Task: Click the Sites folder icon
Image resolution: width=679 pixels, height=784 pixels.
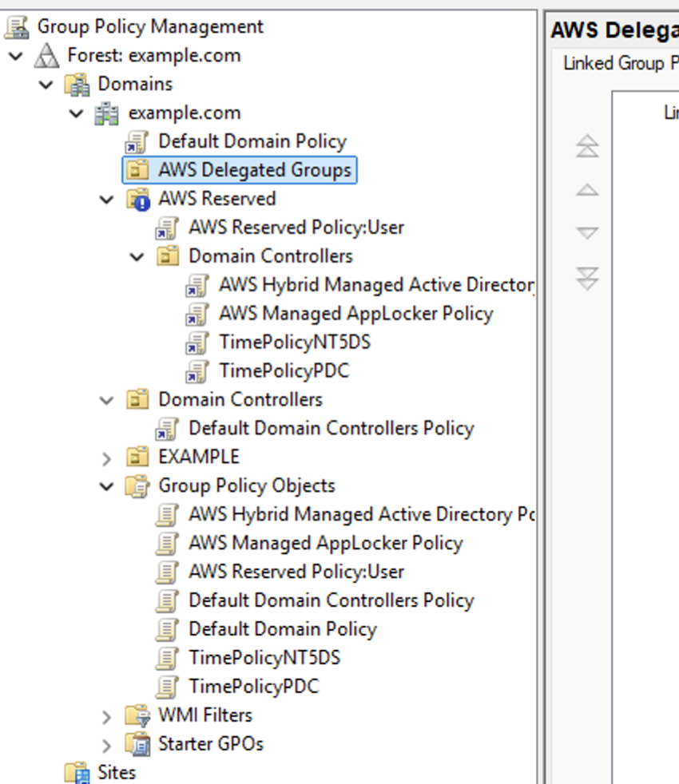Action: click(77, 772)
